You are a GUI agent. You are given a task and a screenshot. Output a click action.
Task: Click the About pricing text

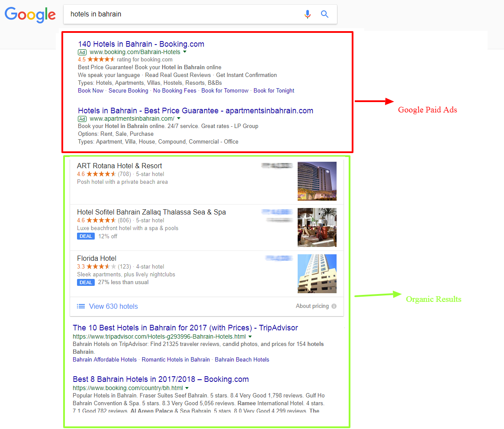pyautogui.click(x=312, y=306)
